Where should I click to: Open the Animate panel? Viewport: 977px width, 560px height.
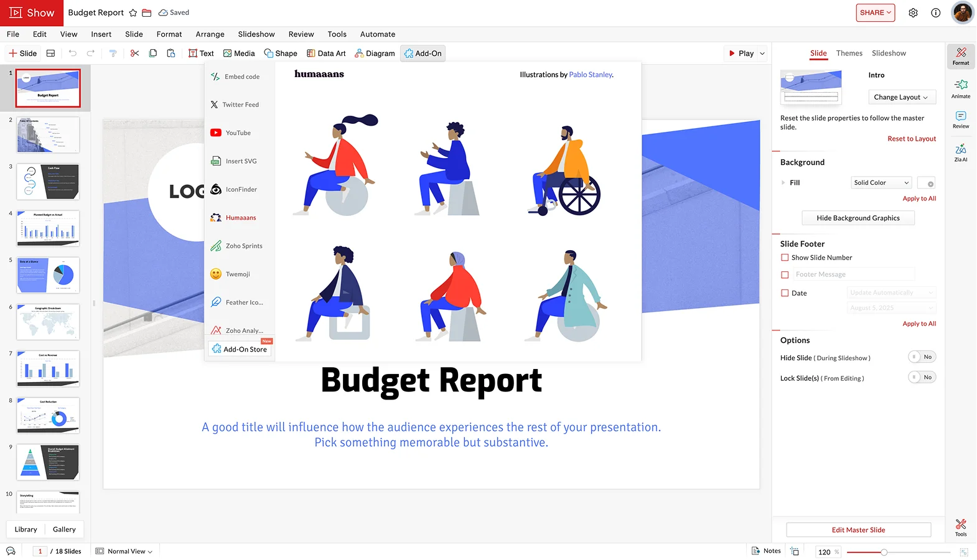coord(961,88)
